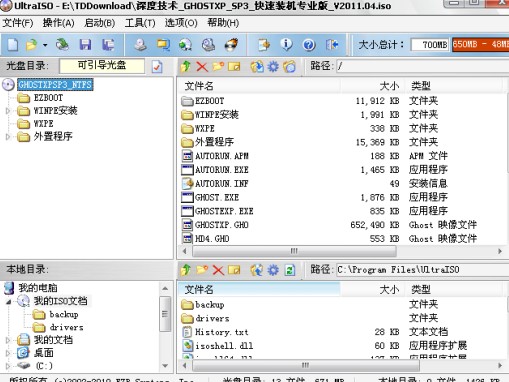Image resolution: width=509 pixels, height=382 pixels.
Task: Click green refresh icon in local toolbar
Action: pyautogui.click(x=290, y=270)
